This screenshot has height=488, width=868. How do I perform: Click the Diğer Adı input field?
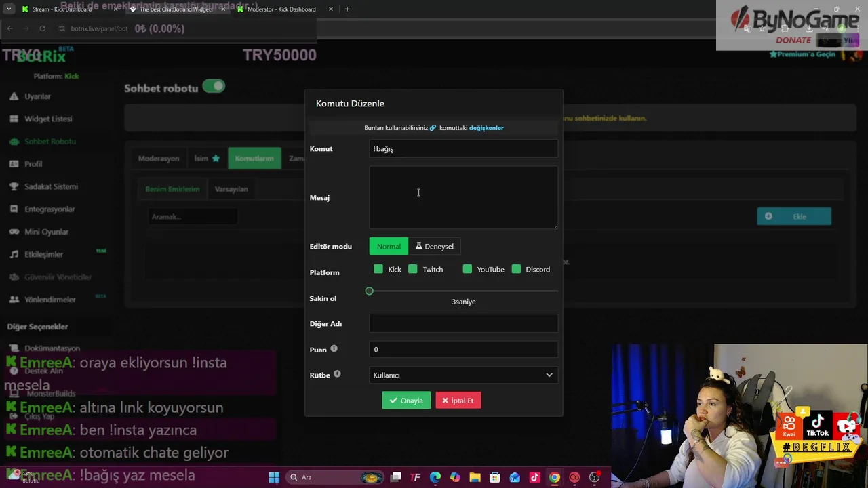coord(464,323)
